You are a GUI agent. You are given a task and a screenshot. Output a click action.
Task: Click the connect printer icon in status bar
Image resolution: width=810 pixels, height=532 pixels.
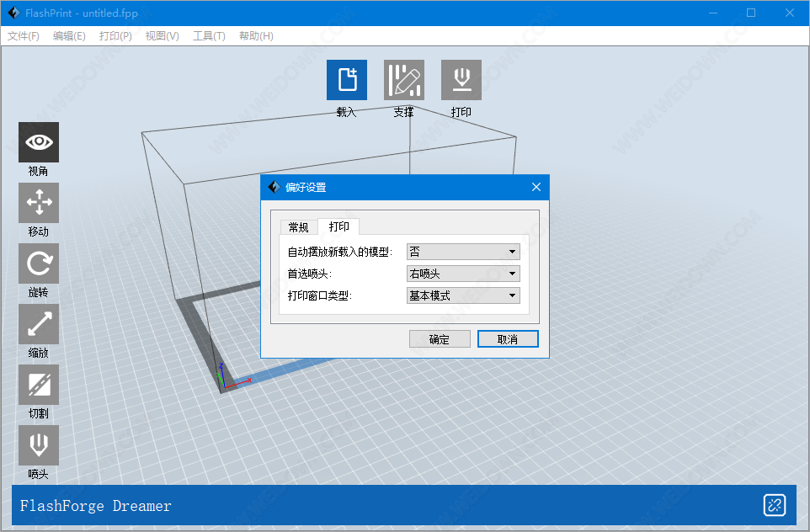click(x=775, y=505)
